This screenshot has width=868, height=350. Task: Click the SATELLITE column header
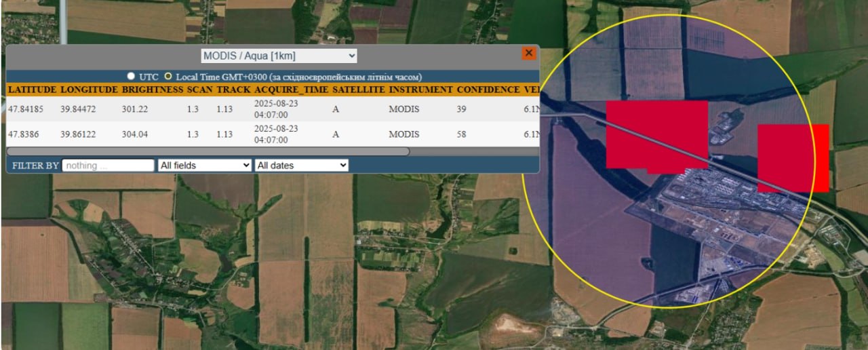358,90
